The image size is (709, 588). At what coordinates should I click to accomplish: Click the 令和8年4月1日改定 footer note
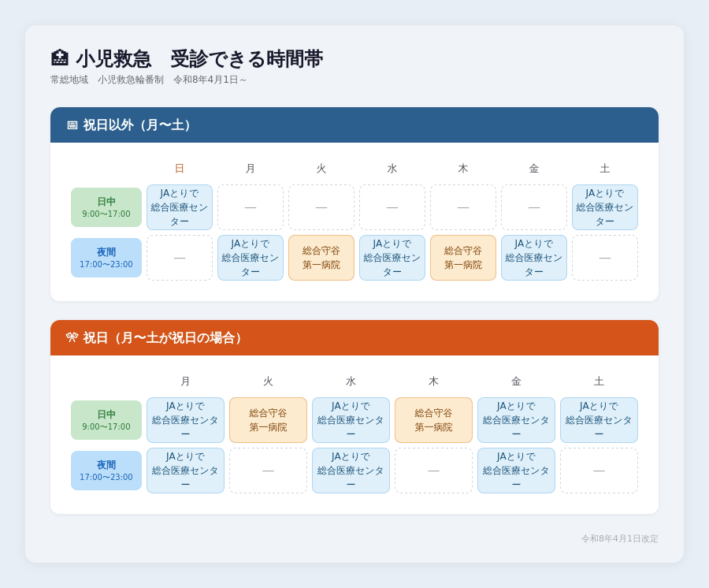click(619, 539)
